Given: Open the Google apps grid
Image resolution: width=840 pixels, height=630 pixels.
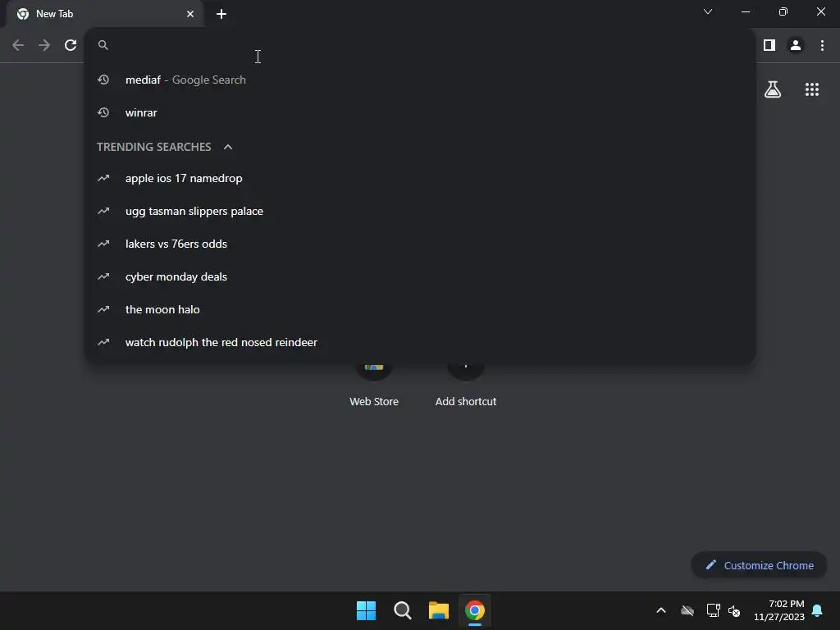Looking at the screenshot, I should (812, 89).
